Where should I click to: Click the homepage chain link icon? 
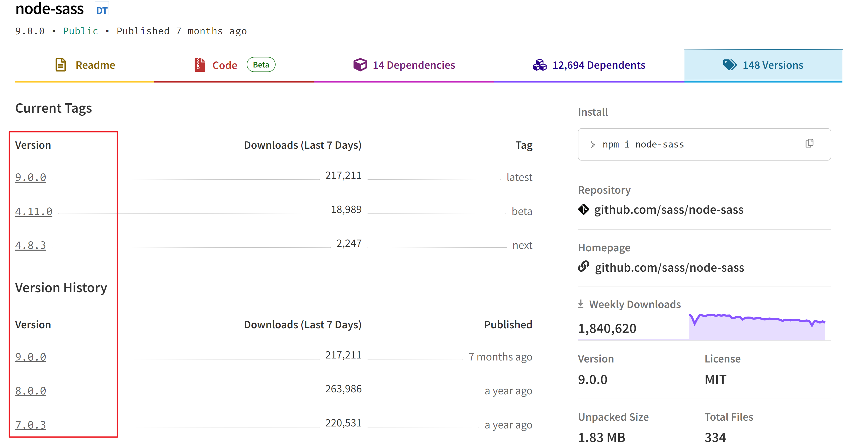(584, 266)
